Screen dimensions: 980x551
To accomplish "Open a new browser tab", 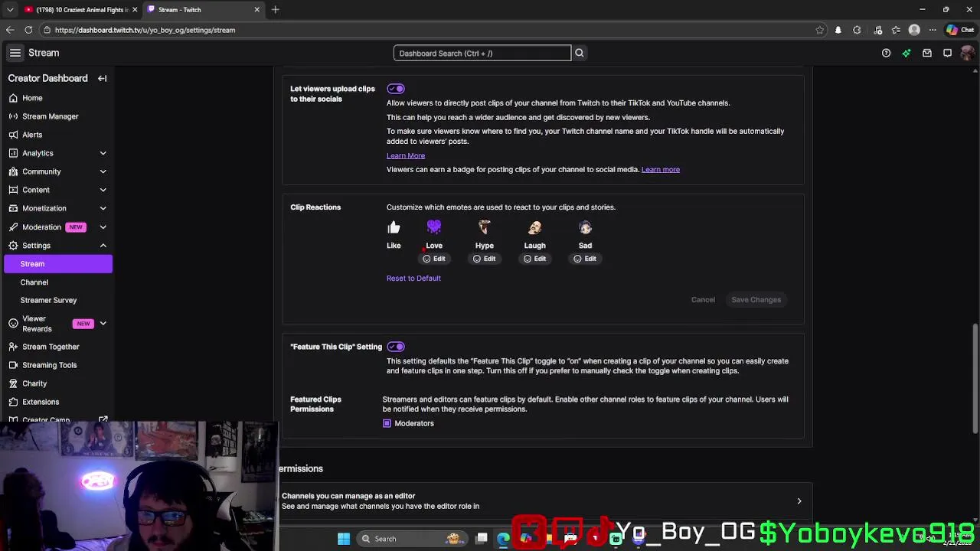I will coord(276,10).
